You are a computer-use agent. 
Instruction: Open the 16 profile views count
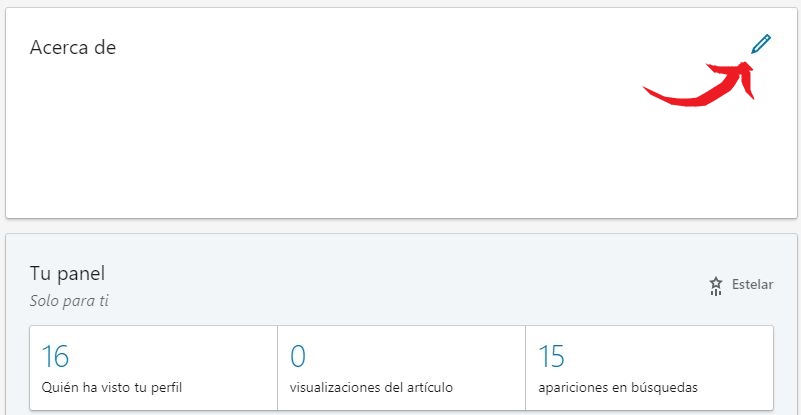(55, 356)
